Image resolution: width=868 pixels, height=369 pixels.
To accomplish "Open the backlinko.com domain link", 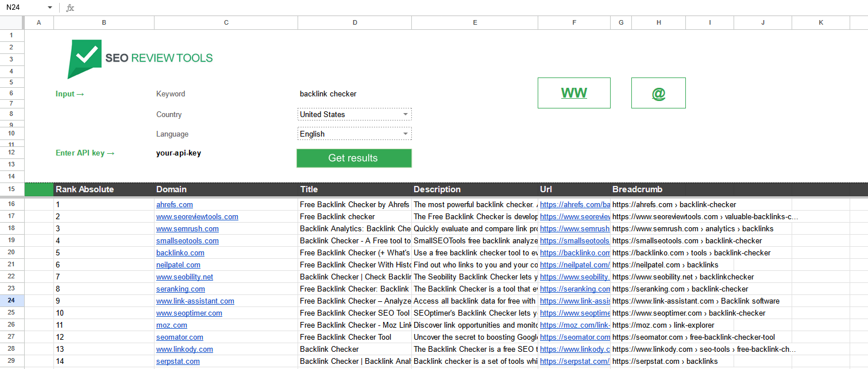I will 180,253.
